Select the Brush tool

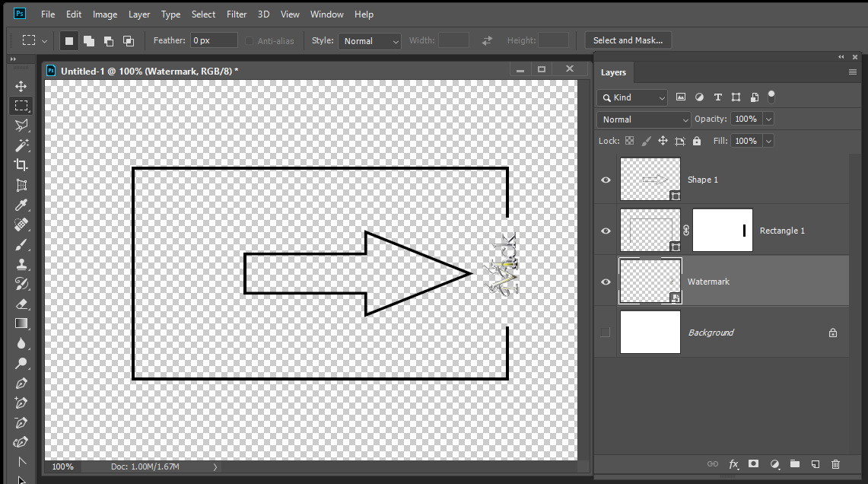[21, 244]
